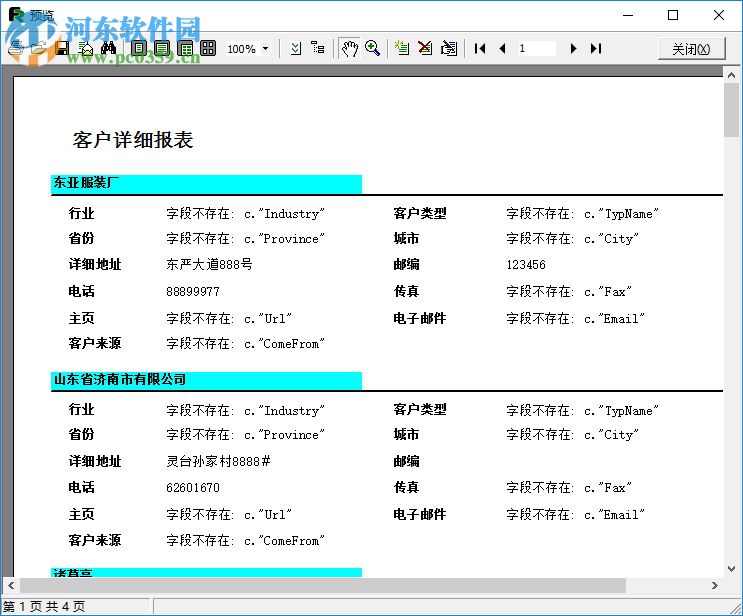Click the horizontal scrollbar thumb
Viewport: 743px width, 616px height.
(x=322, y=585)
